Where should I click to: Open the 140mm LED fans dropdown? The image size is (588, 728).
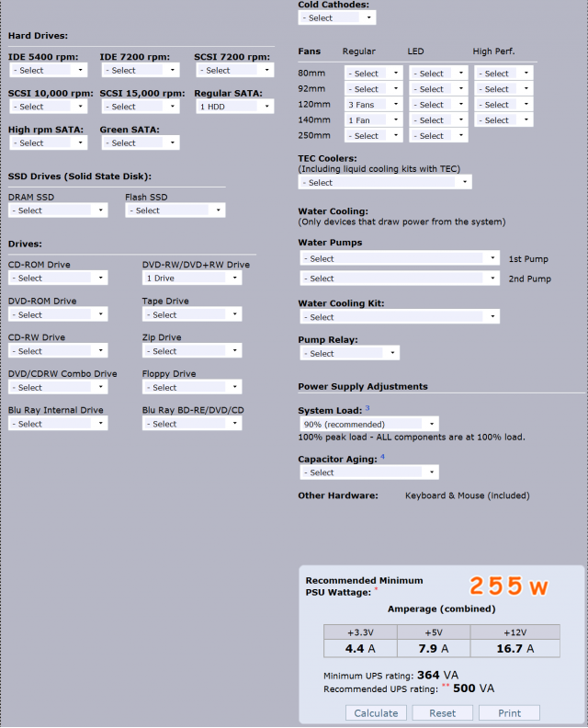tap(438, 120)
